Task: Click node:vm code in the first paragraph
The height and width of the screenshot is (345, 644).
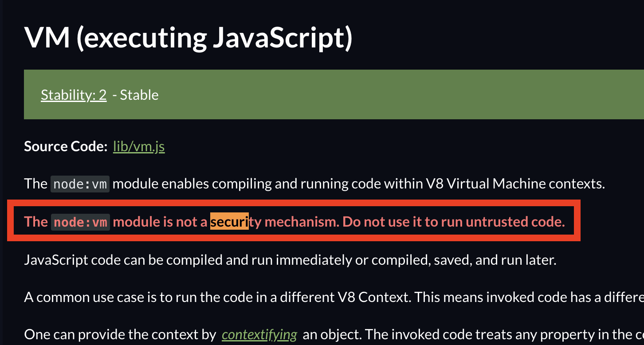Action: (80, 184)
